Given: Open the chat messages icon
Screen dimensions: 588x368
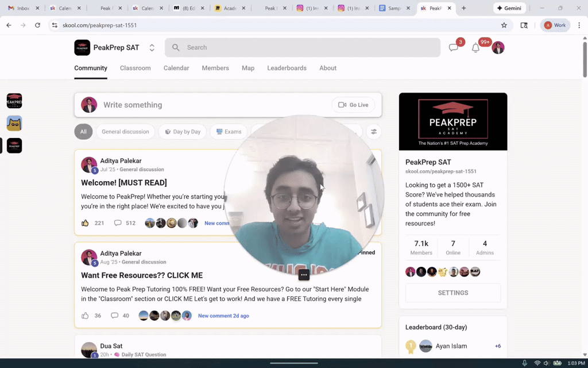Looking at the screenshot, I should 454,48.
